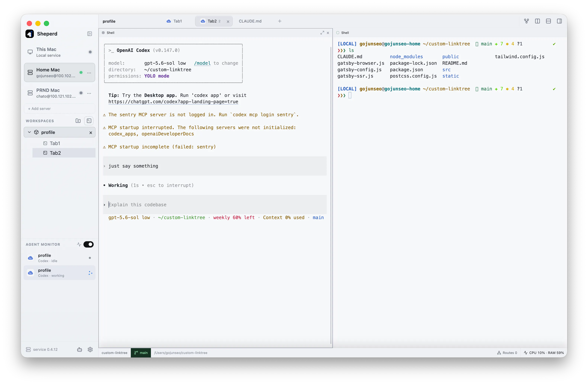This screenshot has height=385, width=588.
Task: Open the chatgpt.com codex URL
Action: [173, 102]
